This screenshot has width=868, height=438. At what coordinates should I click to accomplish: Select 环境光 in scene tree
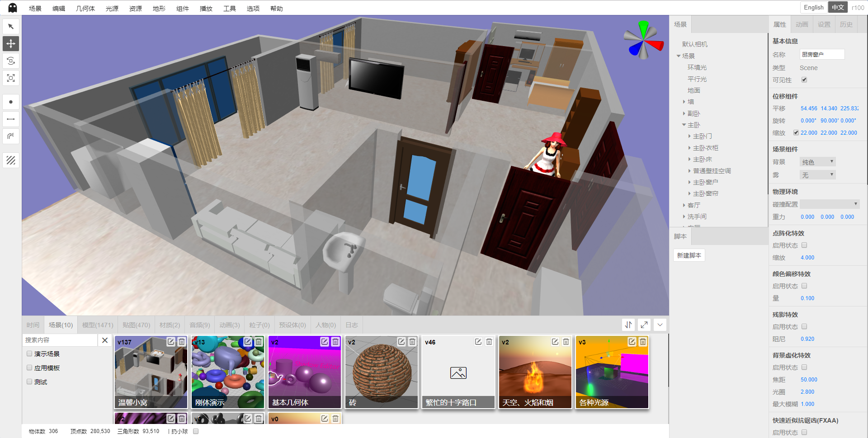[x=697, y=67]
